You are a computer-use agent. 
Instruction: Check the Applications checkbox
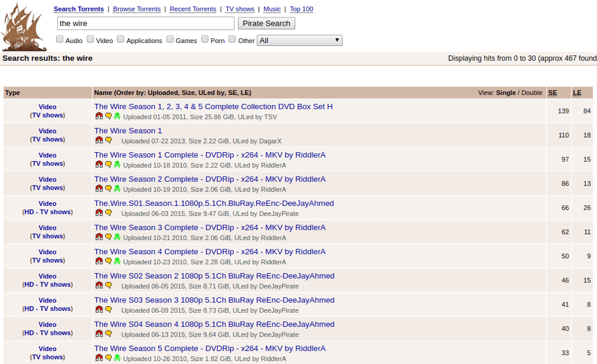(121, 39)
